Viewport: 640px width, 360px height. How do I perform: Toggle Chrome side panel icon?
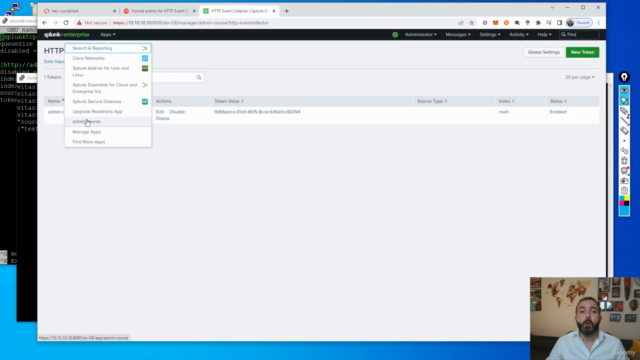tap(560, 23)
